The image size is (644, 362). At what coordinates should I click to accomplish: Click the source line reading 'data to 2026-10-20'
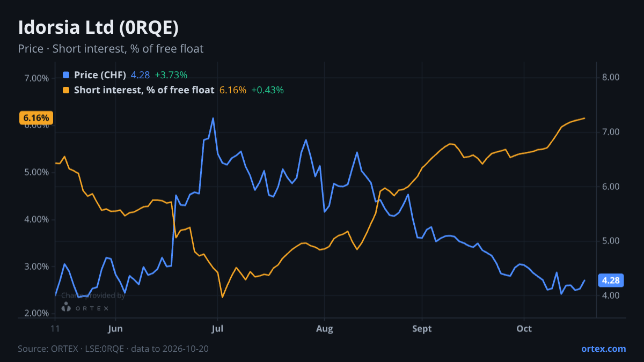click(113, 349)
